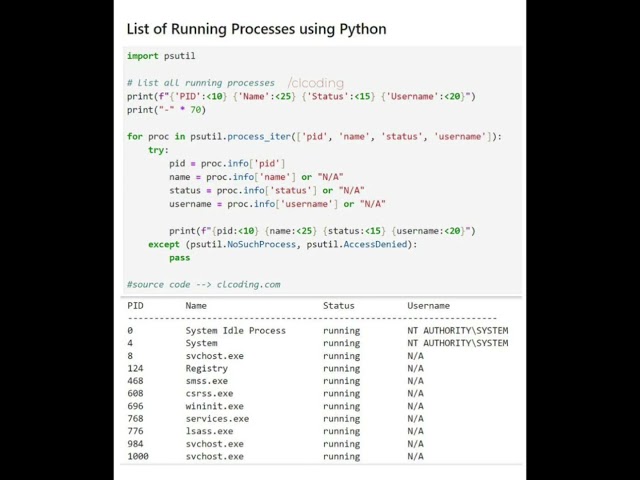This screenshot has width=640, height=480.
Task: Click 'svchost.exe' in the PID 984 row
Action: click(x=214, y=444)
